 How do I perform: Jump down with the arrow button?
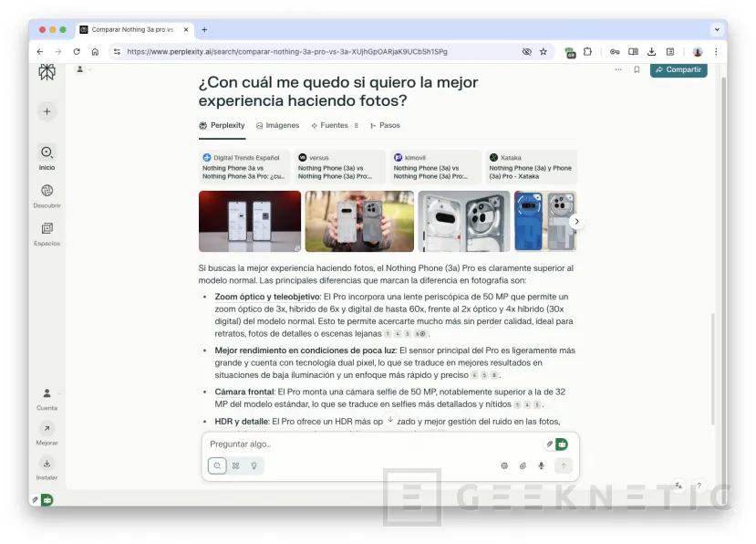[x=390, y=420]
